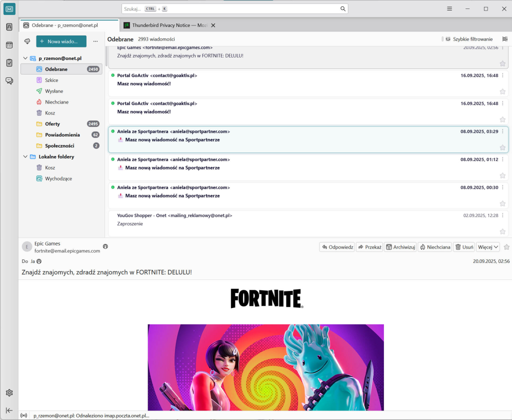Collapse the Lokalne foldery tree
The width and height of the screenshot is (512, 420).
(x=25, y=156)
